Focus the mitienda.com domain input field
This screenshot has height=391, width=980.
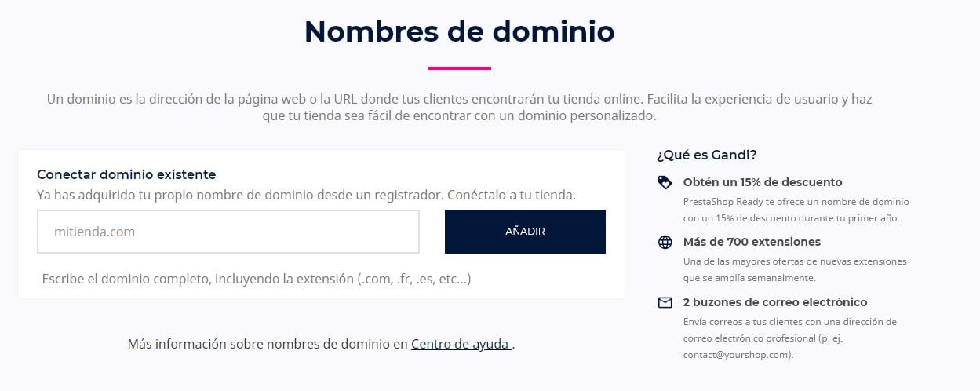coord(228,232)
